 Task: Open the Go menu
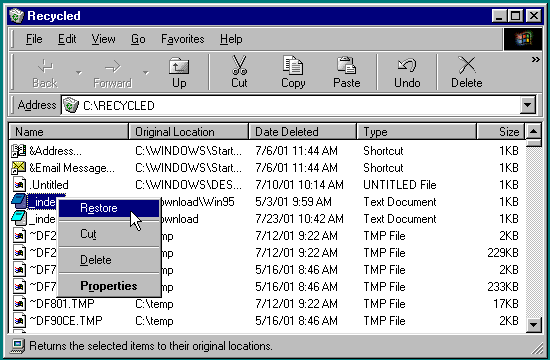point(138,39)
